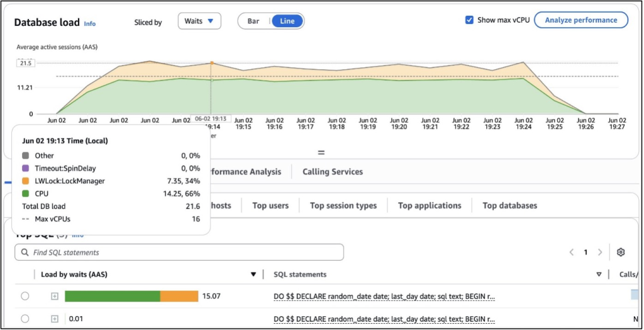The image size is (644, 330).
Task: Select radio button for the 15.07 SQL row
Action: pos(25,297)
